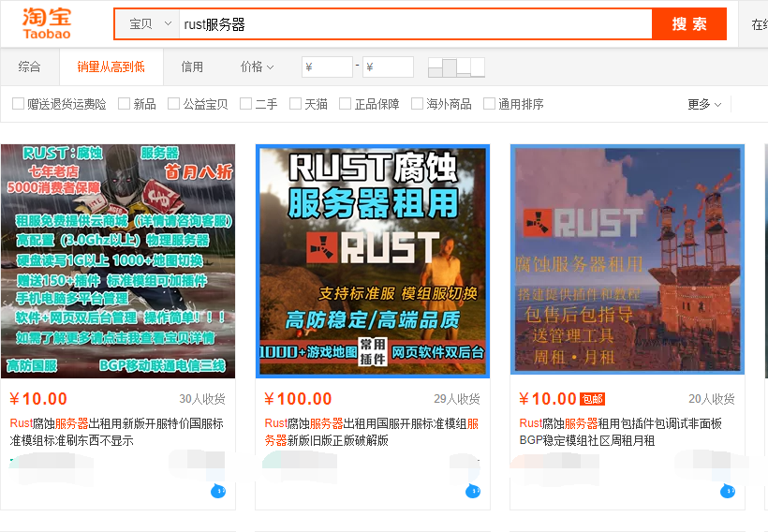The image size is (768, 532).
Task: Click the 20人收货 buyer count
Action: coord(712,399)
